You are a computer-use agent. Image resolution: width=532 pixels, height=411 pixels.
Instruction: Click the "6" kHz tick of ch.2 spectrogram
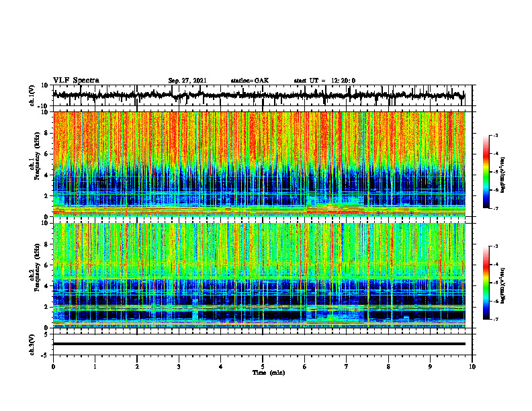47,265
